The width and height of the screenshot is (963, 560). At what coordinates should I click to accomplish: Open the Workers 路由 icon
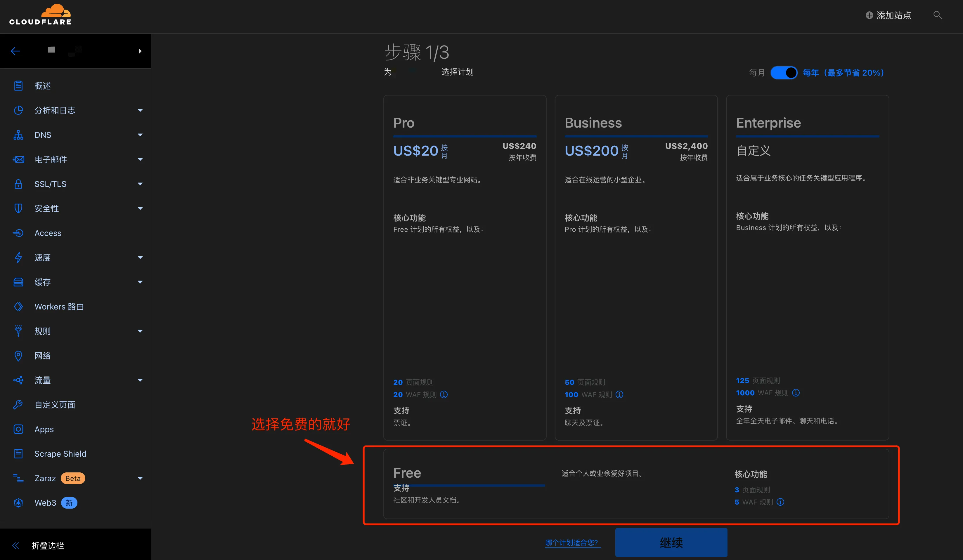click(x=18, y=306)
